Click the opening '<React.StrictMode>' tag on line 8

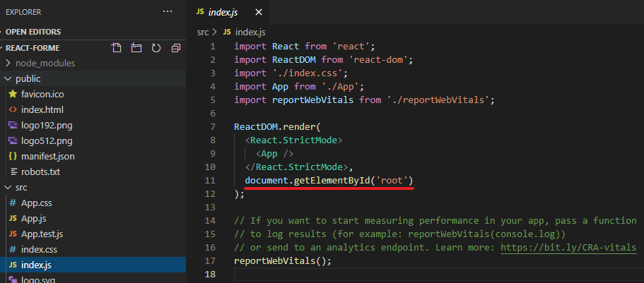293,140
